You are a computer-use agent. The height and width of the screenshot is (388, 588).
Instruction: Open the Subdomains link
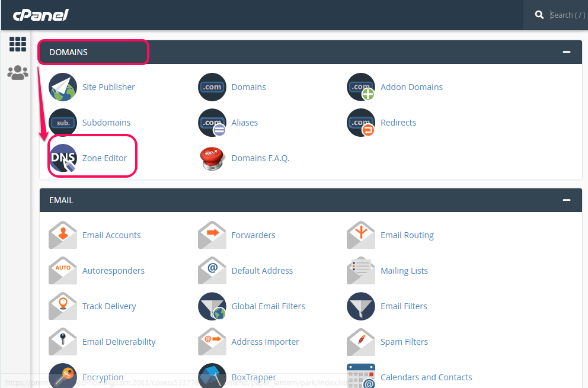coord(106,123)
